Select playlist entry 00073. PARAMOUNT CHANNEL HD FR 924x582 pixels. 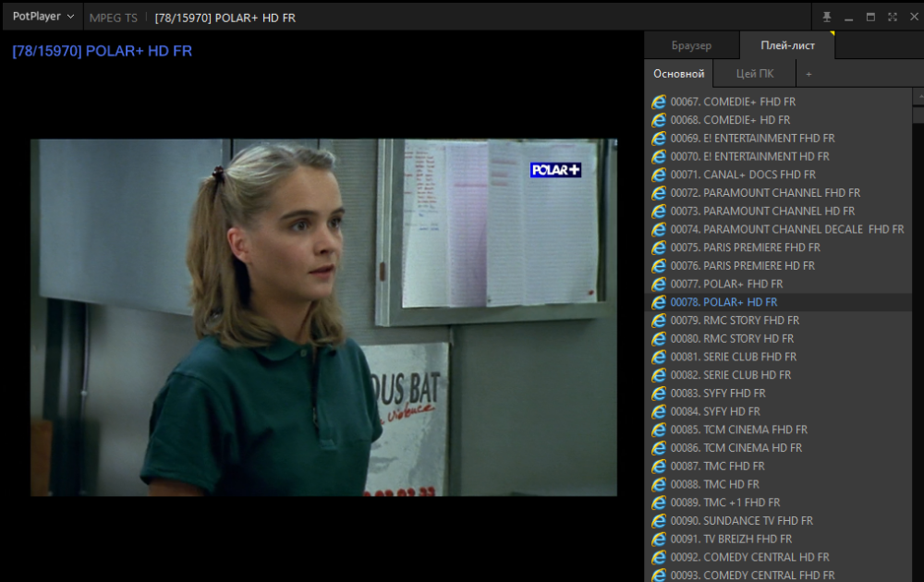tap(778, 212)
